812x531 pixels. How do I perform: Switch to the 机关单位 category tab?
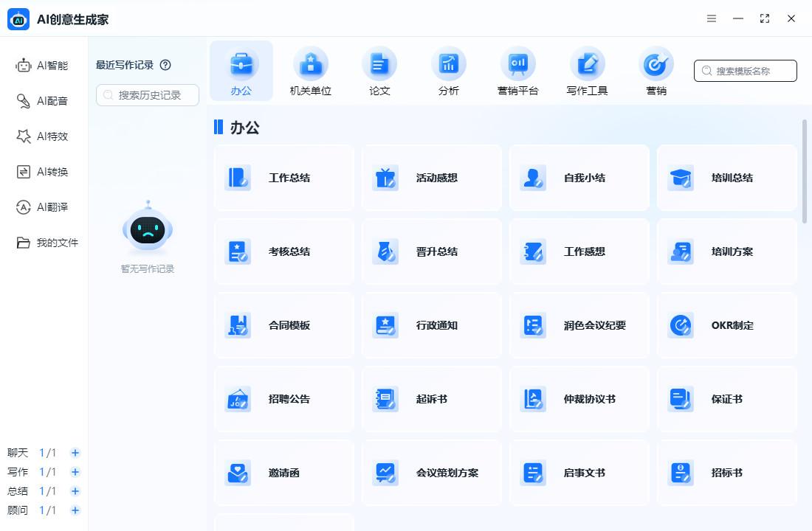point(311,71)
